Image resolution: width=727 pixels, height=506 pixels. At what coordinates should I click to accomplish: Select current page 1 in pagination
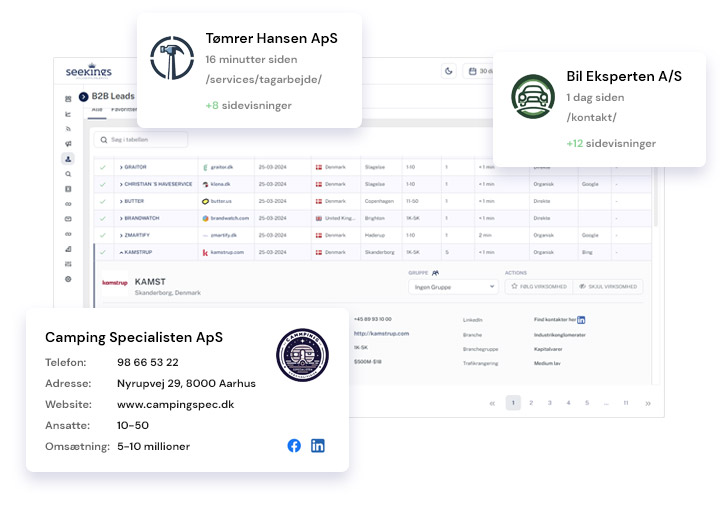(x=513, y=403)
